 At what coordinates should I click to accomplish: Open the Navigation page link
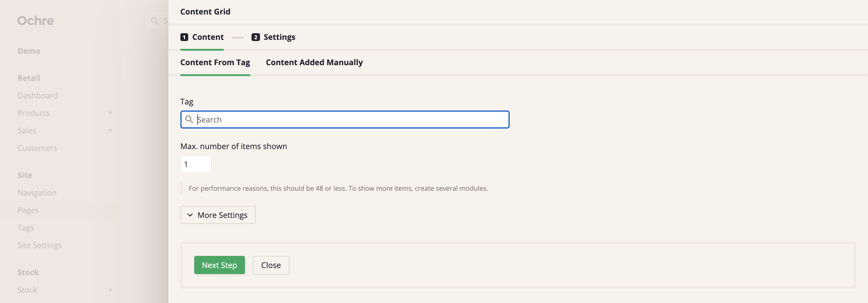pos(37,193)
